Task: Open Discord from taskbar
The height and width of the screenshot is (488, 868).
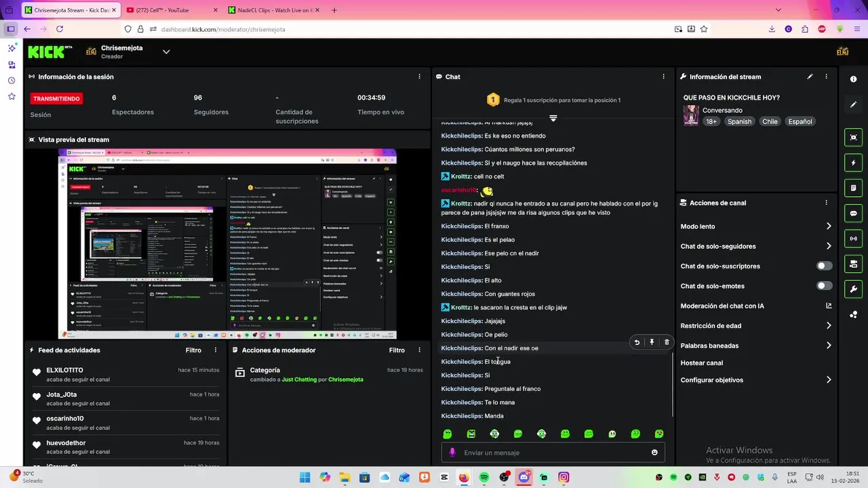Action: point(524,477)
